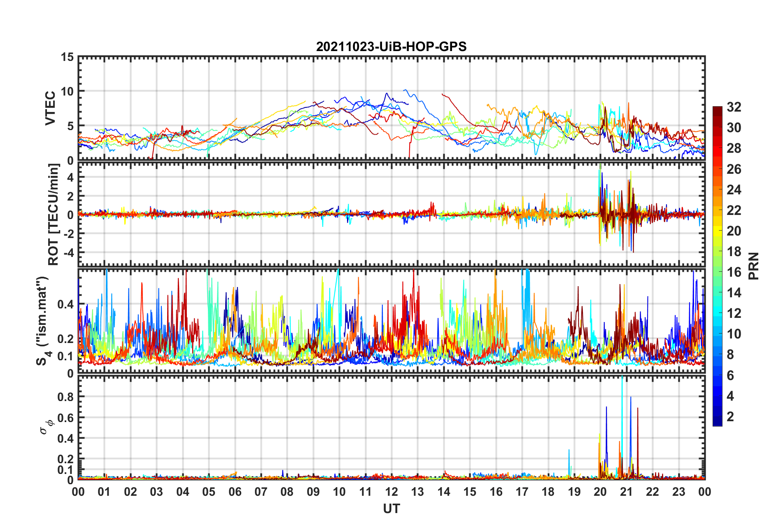The width and height of the screenshot is (783, 532).
Task: Select the S4 axis tick label 0.4
Action: click(x=65, y=304)
